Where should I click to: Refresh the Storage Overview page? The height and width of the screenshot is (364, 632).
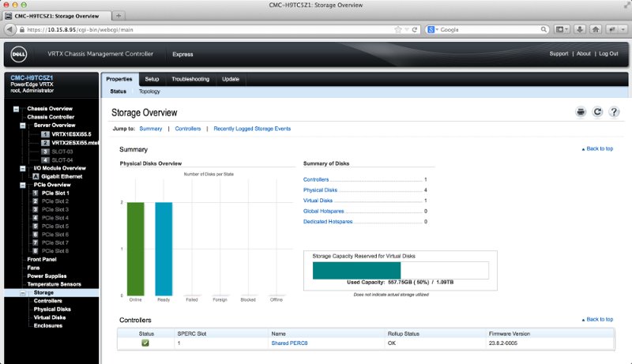[597, 112]
